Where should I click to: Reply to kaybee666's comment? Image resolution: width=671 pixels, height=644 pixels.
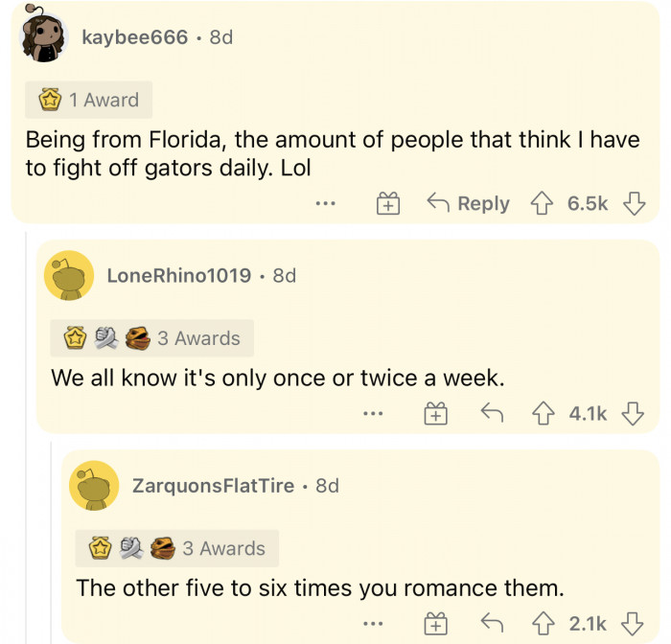point(469,204)
